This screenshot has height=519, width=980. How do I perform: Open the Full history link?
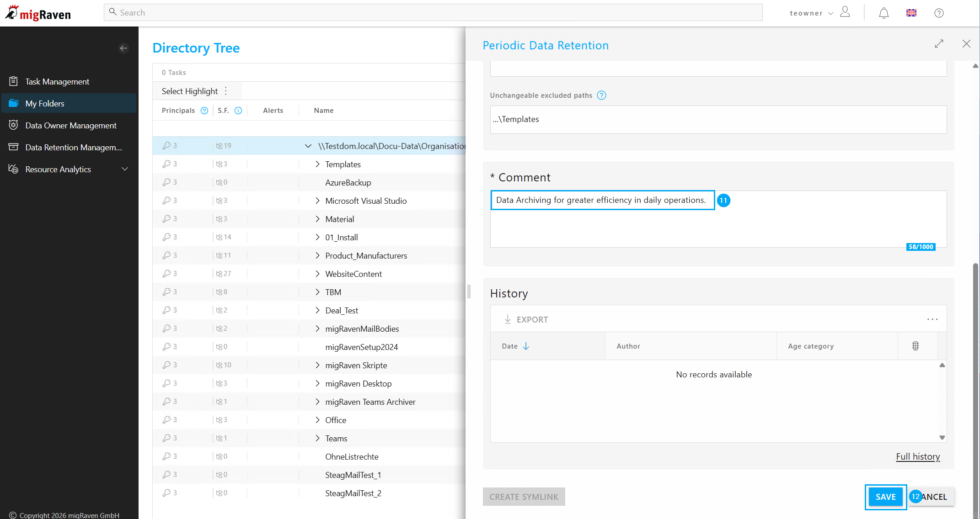coord(918,456)
